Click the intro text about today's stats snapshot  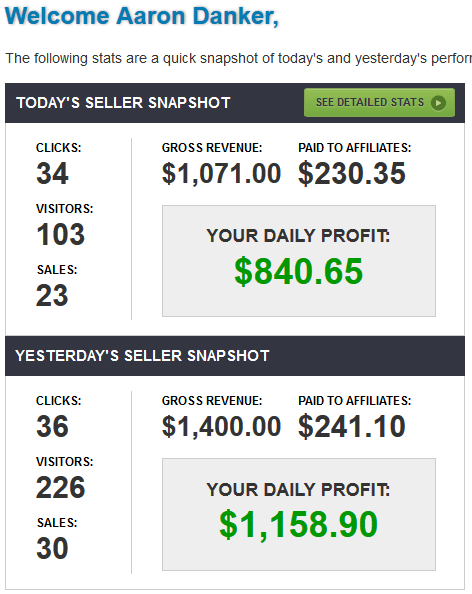(x=238, y=58)
